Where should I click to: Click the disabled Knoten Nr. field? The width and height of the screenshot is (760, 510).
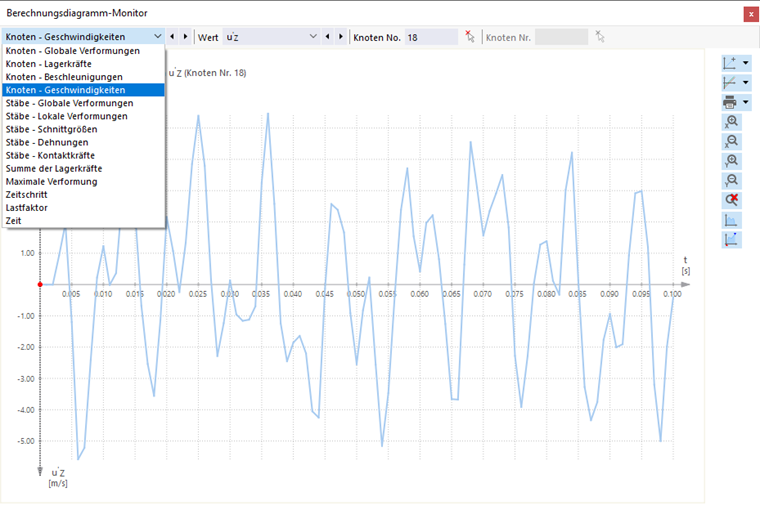coord(561,37)
